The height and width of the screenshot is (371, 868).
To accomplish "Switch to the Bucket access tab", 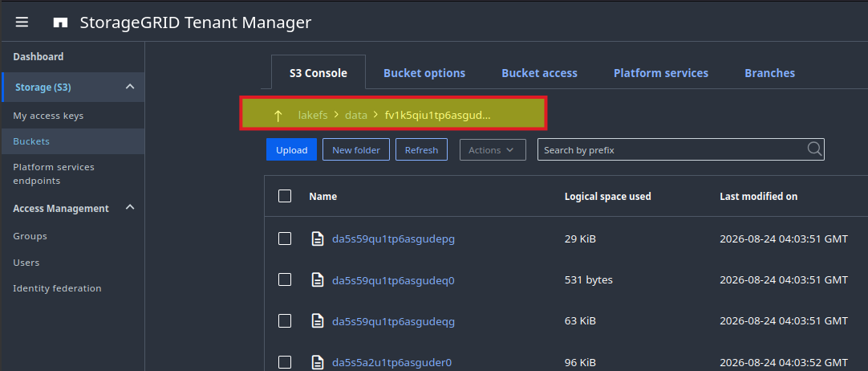I will (x=539, y=73).
